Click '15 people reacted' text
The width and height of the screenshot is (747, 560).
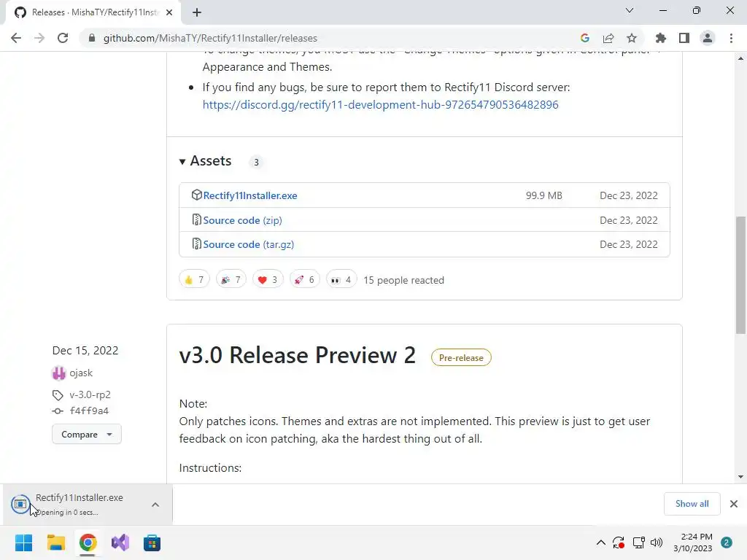[403, 280]
